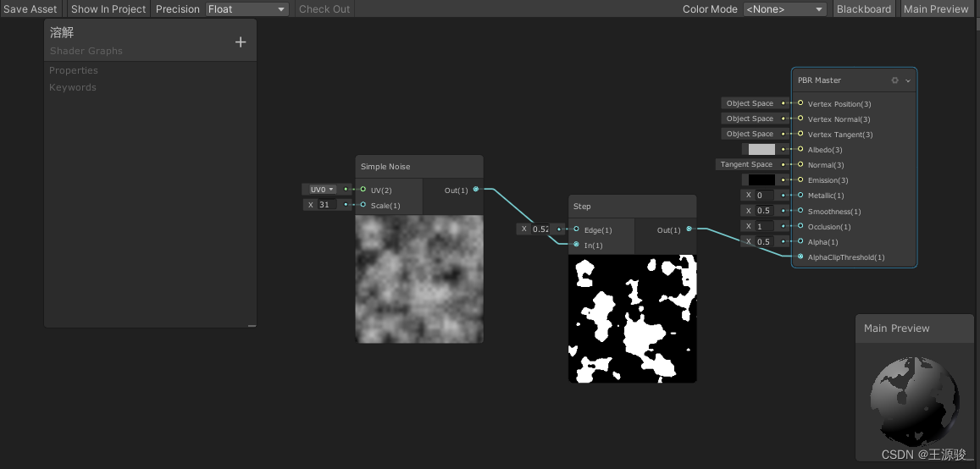Open the Albedo light gray color swatch
Viewport: 980px width, 469px height.
761,150
